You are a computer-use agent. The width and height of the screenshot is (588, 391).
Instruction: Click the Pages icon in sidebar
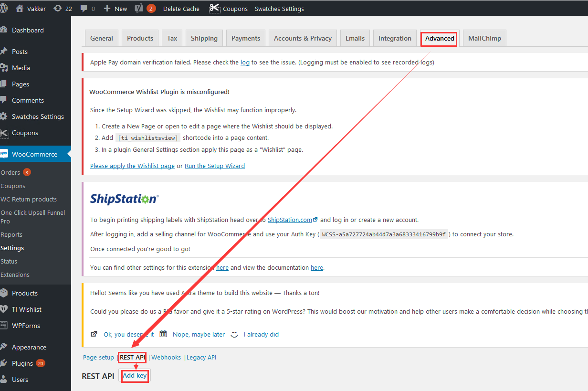click(4, 84)
